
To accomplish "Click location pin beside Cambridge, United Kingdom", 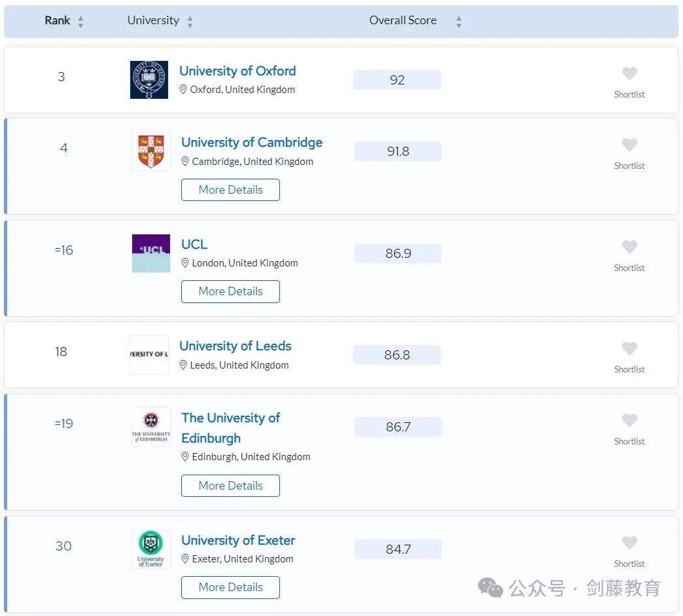I will pos(184,161).
